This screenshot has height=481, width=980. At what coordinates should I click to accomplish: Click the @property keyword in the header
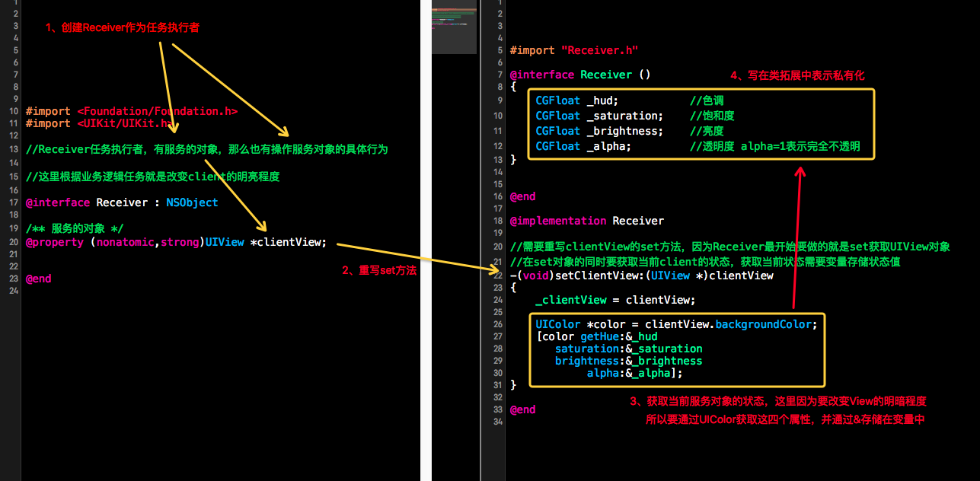(55, 242)
